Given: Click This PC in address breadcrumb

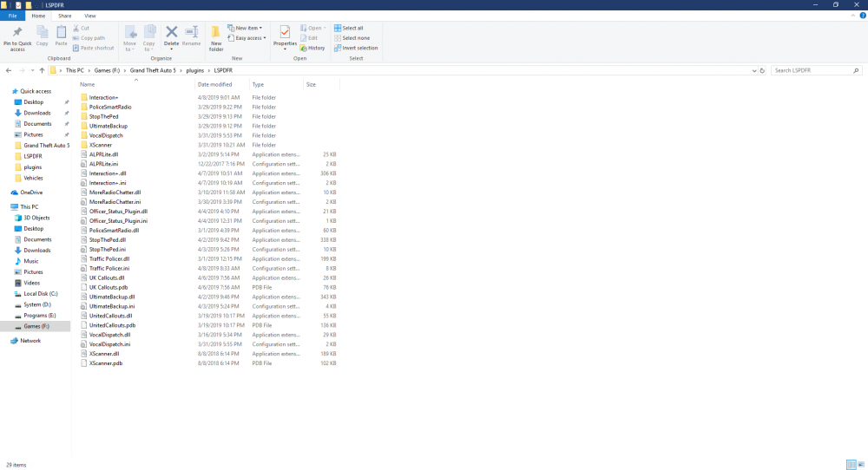Looking at the screenshot, I should click(x=75, y=70).
